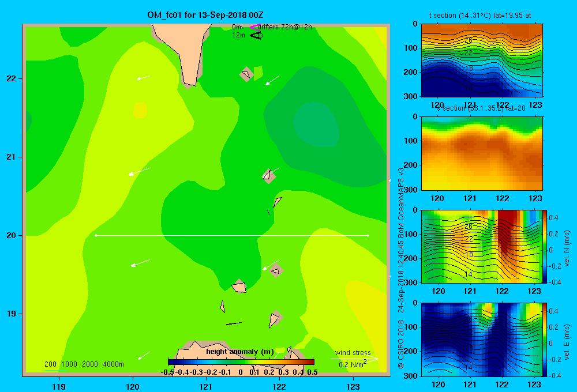Image resolution: width=577 pixels, height=392 pixels.
Task: Click the black 12m drifter arrow icon
Action: (x=256, y=35)
